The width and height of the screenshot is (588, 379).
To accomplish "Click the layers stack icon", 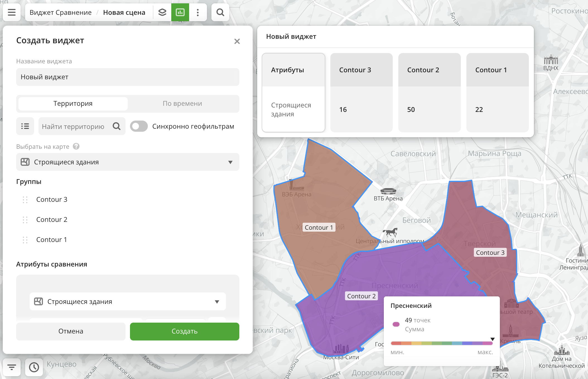I will point(162,12).
